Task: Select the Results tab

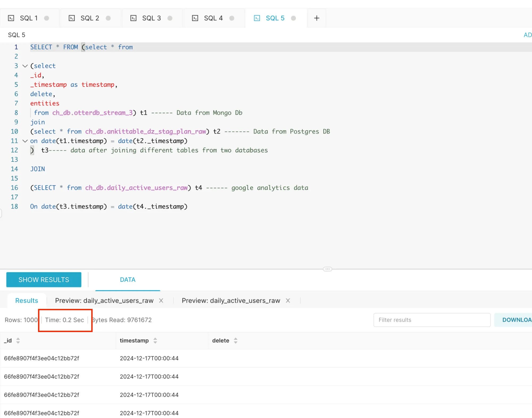Action: click(x=27, y=300)
